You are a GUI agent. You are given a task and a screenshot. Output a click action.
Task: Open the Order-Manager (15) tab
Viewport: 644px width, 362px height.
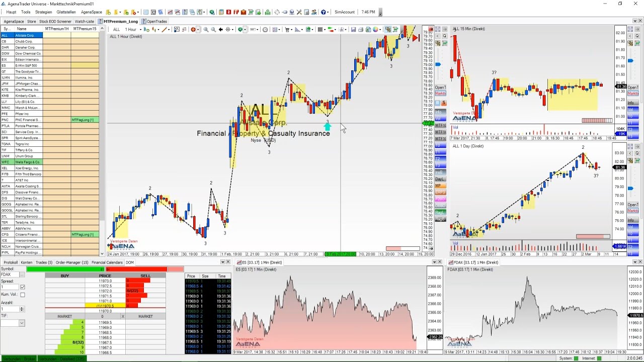pyautogui.click(x=72, y=262)
